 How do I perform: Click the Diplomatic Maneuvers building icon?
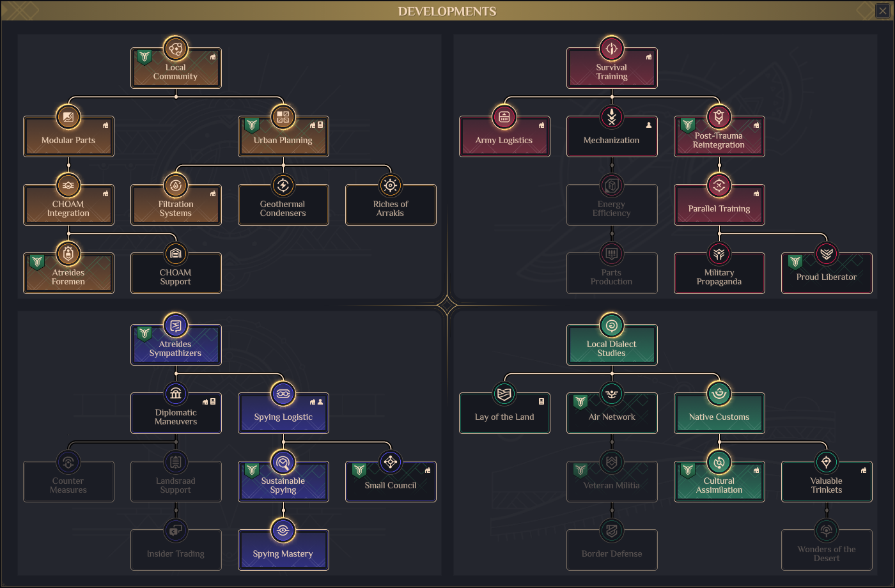(x=176, y=394)
